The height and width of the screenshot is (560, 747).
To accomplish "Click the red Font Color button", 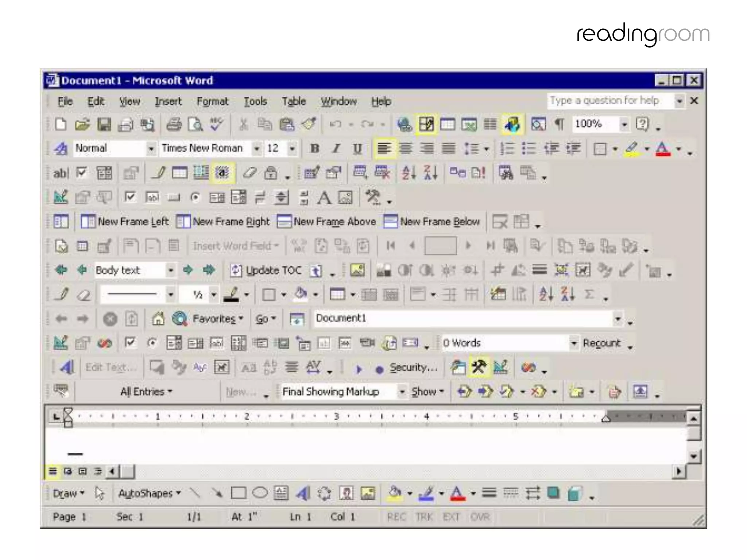I will coord(663,149).
